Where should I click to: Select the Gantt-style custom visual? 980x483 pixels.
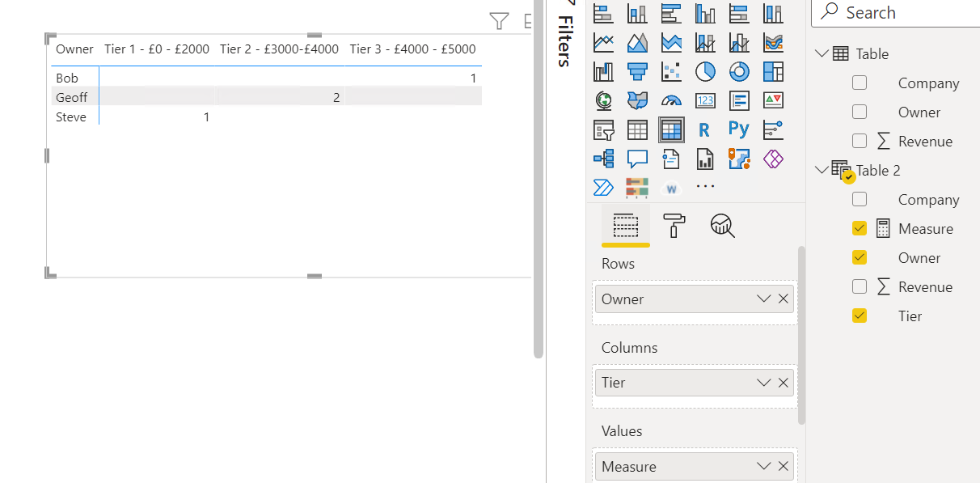[637, 188]
